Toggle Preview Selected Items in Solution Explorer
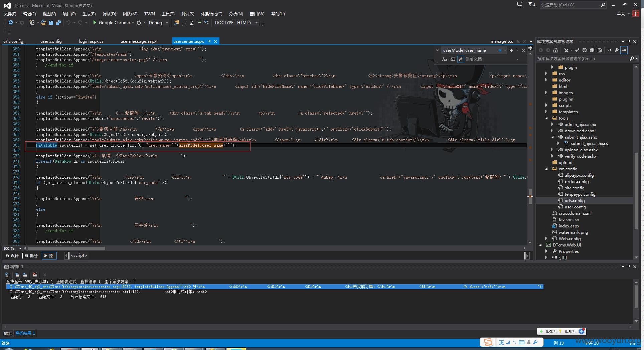The width and height of the screenshot is (644, 350). (x=624, y=50)
